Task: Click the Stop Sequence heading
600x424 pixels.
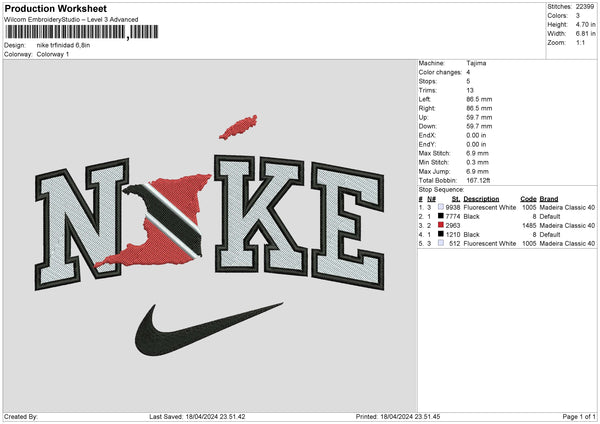Action: click(441, 190)
